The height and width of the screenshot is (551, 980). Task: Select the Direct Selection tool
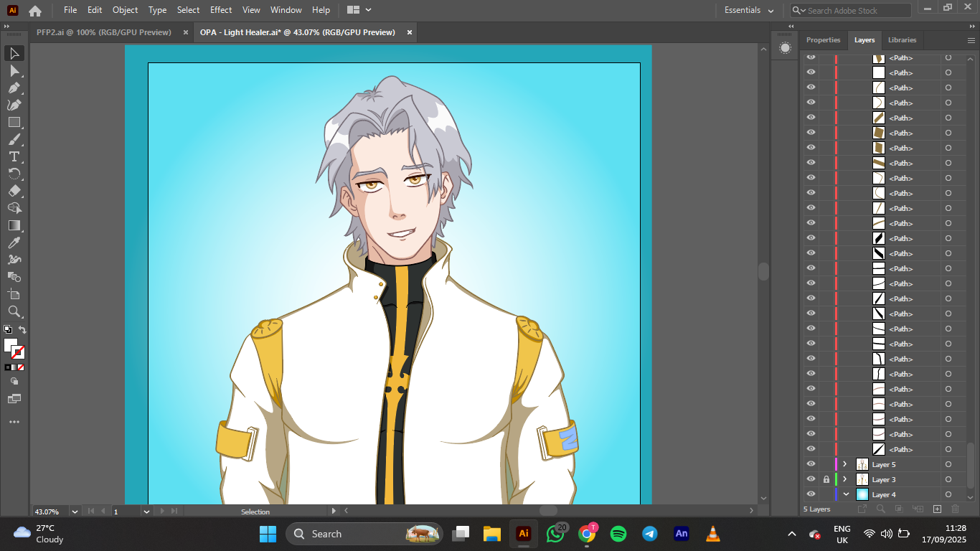pyautogui.click(x=14, y=70)
